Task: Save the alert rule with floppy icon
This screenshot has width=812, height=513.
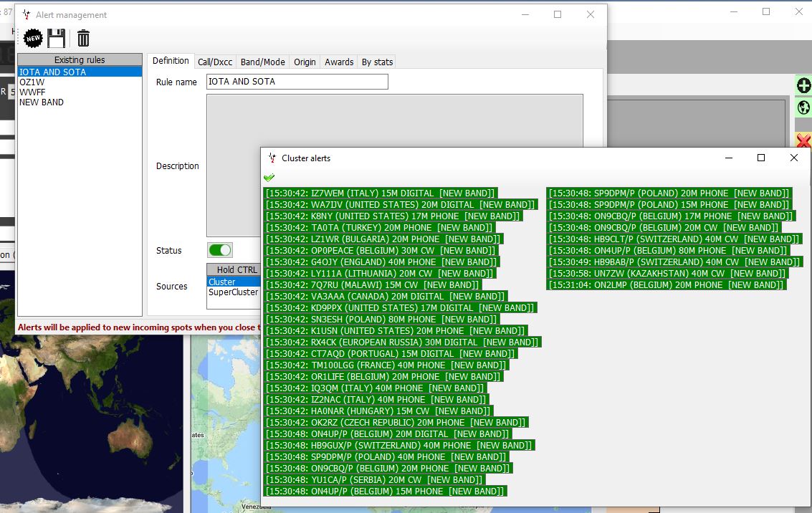Action: pos(57,38)
